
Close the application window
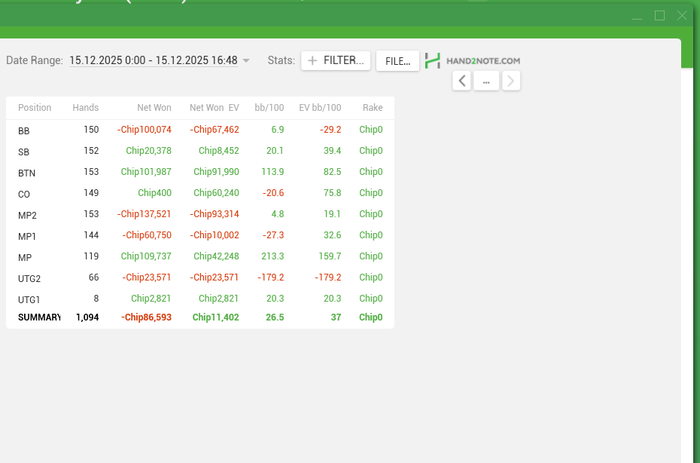pyautogui.click(x=682, y=16)
